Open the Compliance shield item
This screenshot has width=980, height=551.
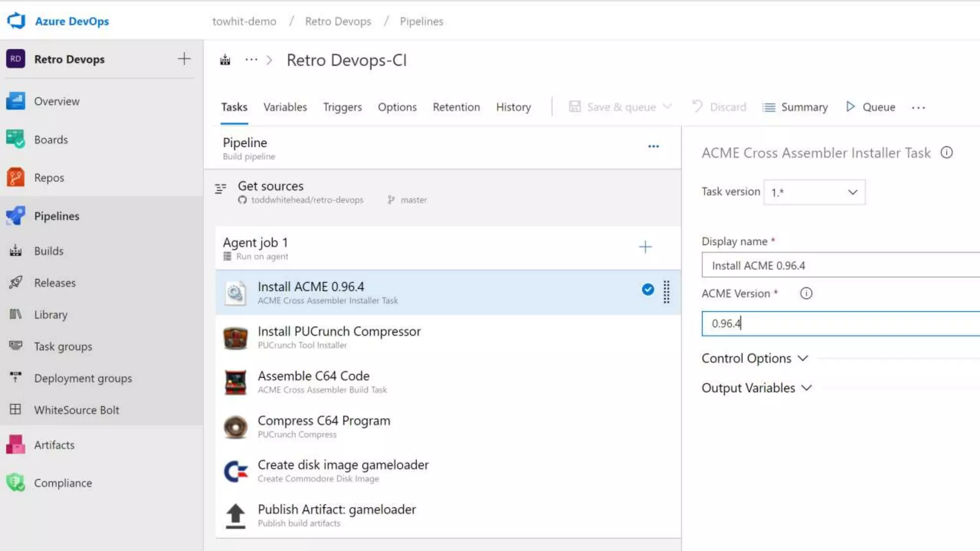62,483
